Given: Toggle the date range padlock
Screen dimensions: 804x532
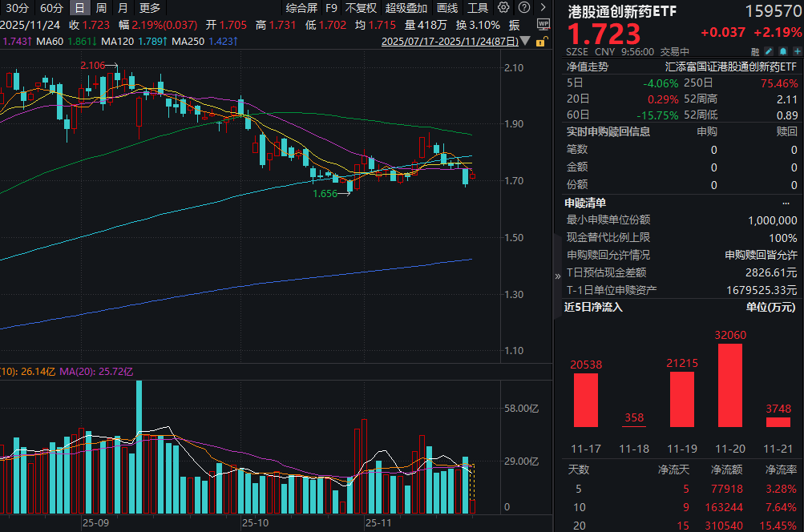Looking at the screenshot, I should point(541,42).
